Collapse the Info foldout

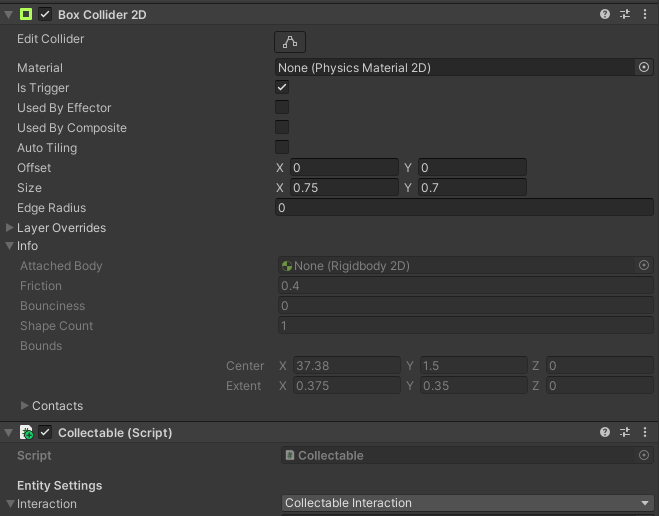point(10,246)
